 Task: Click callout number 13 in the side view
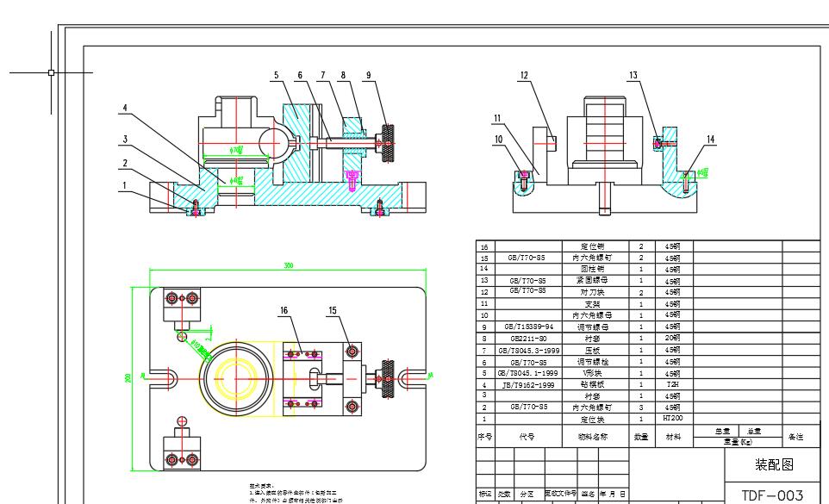(x=633, y=76)
